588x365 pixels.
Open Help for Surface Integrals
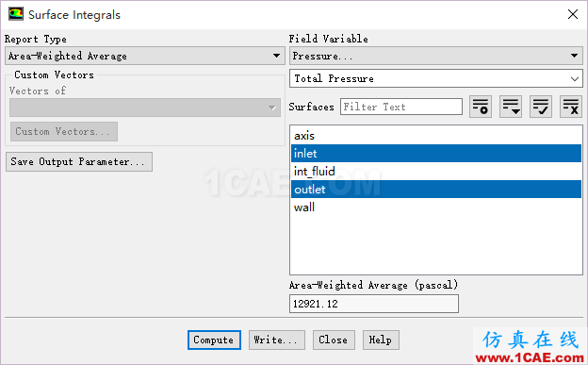pyautogui.click(x=381, y=340)
